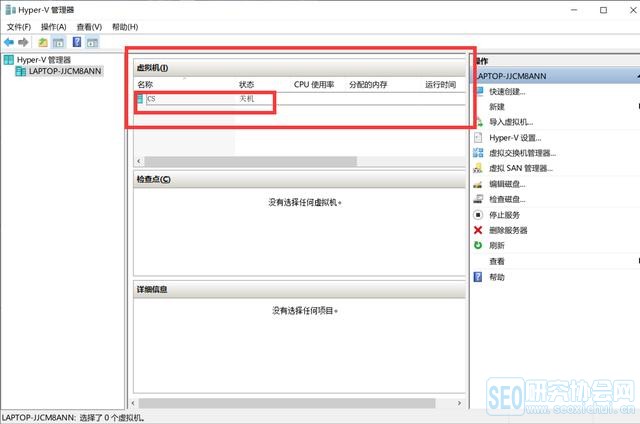Click the Forward arrow toolbar icon
This screenshot has height=424, width=640.
(23, 42)
